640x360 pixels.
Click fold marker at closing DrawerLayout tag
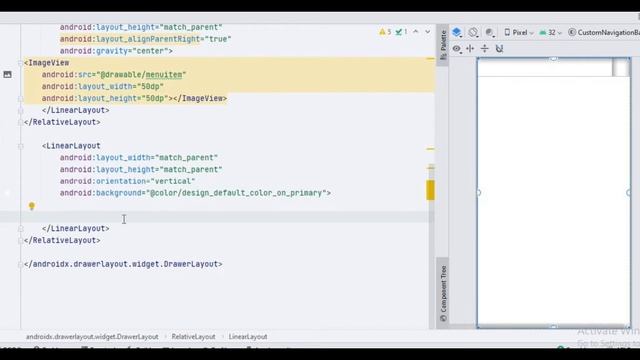20,264
